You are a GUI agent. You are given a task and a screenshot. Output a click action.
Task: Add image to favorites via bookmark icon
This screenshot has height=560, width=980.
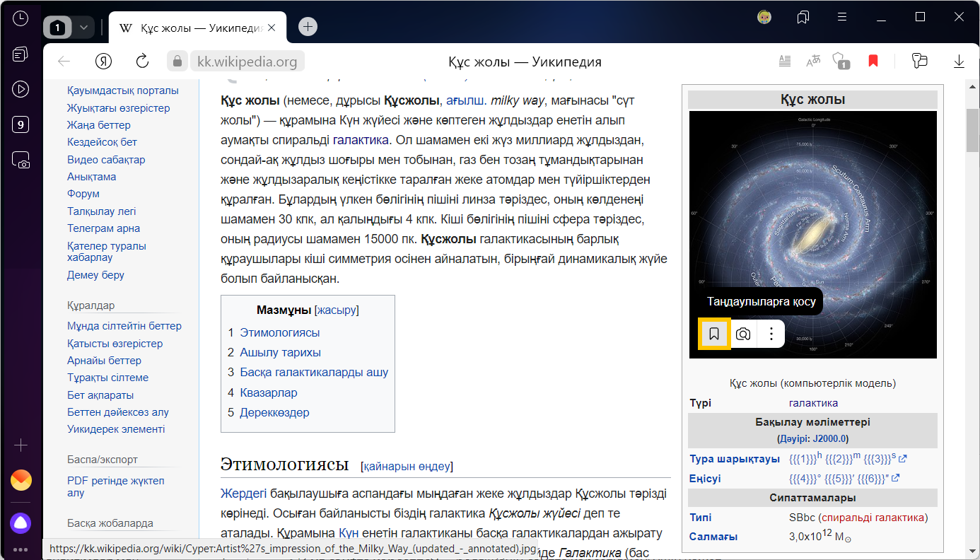coord(714,334)
